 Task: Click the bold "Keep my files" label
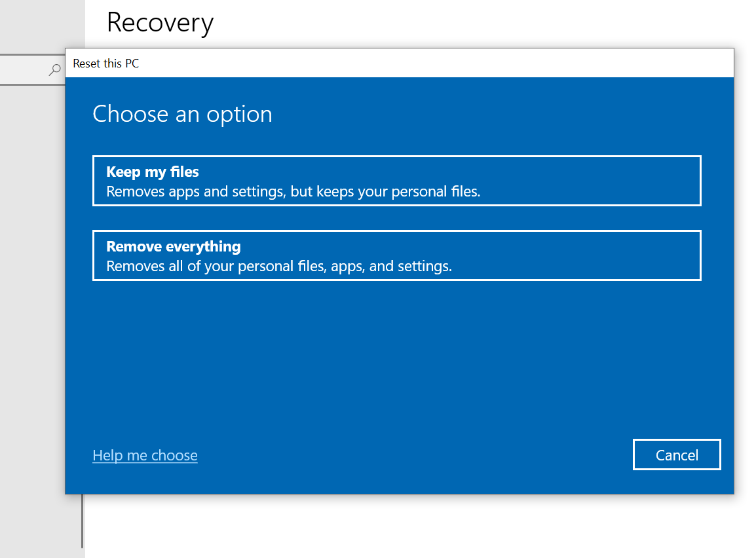pos(152,172)
